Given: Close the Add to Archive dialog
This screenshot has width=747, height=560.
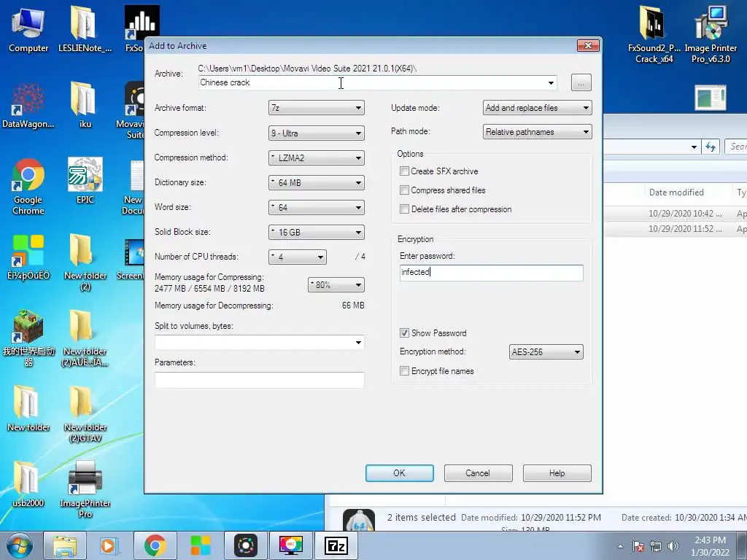Looking at the screenshot, I should pyautogui.click(x=588, y=46).
